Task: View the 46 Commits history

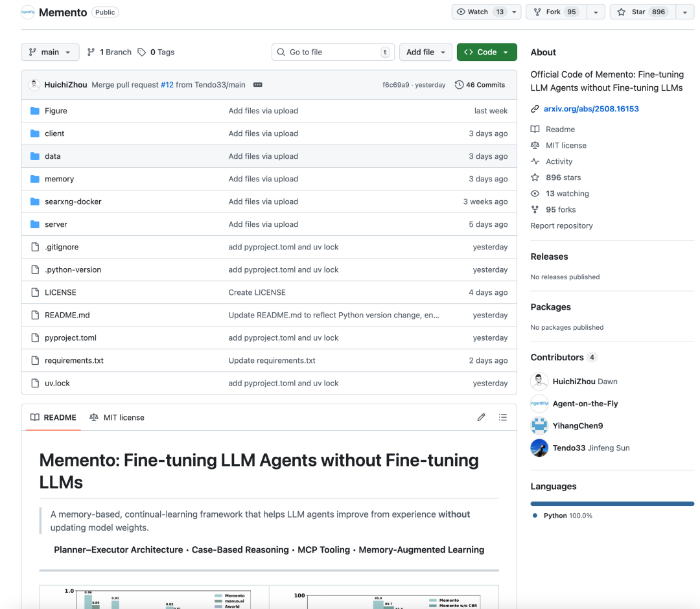Action: tap(480, 85)
